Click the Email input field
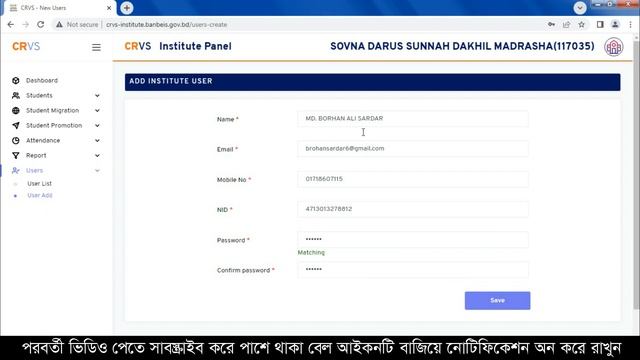 point(413,149)
